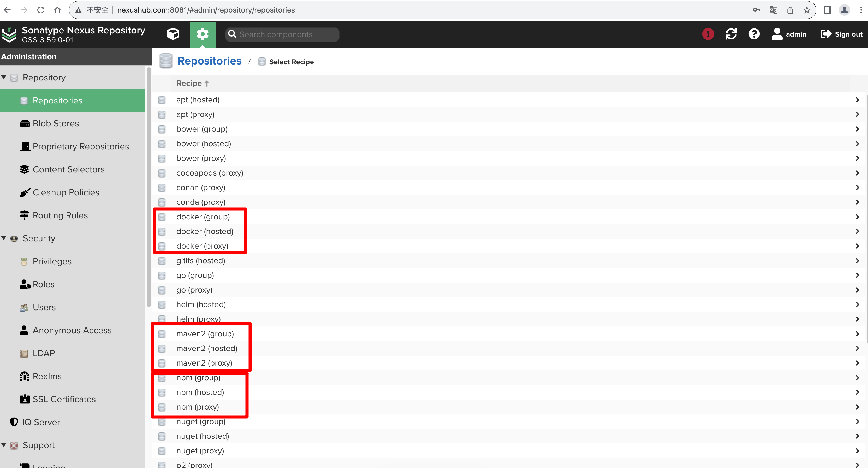
Task: Select the nuget (proxy) recipe
Action: [x=509, y=451]
